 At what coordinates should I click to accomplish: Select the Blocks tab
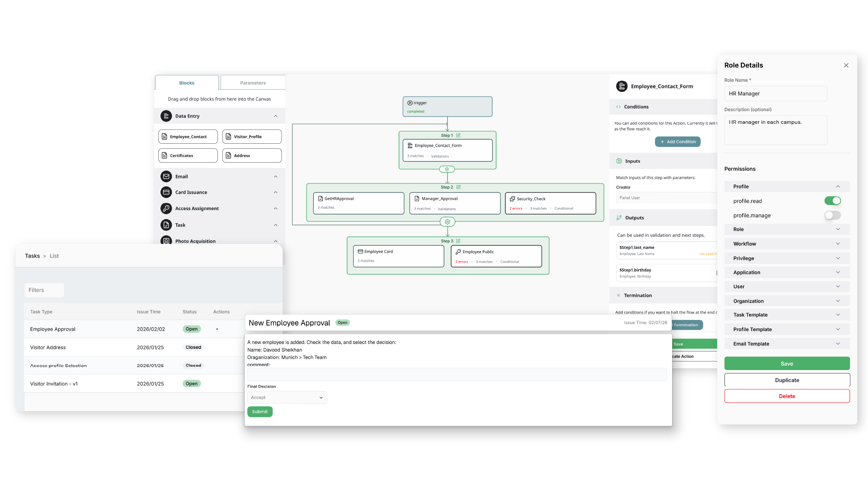point(187,83)
